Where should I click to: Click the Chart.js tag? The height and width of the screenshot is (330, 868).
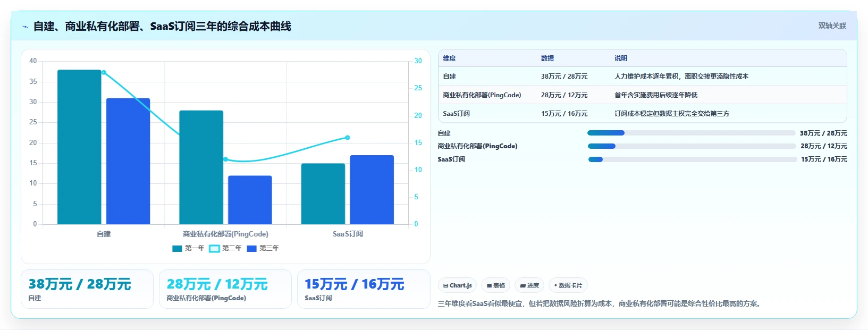[x=457, y=285]
